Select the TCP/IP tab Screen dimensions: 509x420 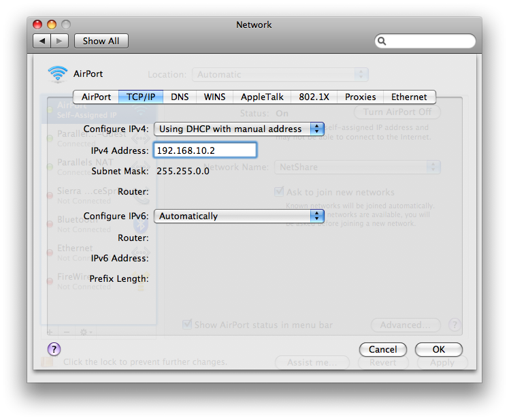pyautogui.click(x=141, y=97)
